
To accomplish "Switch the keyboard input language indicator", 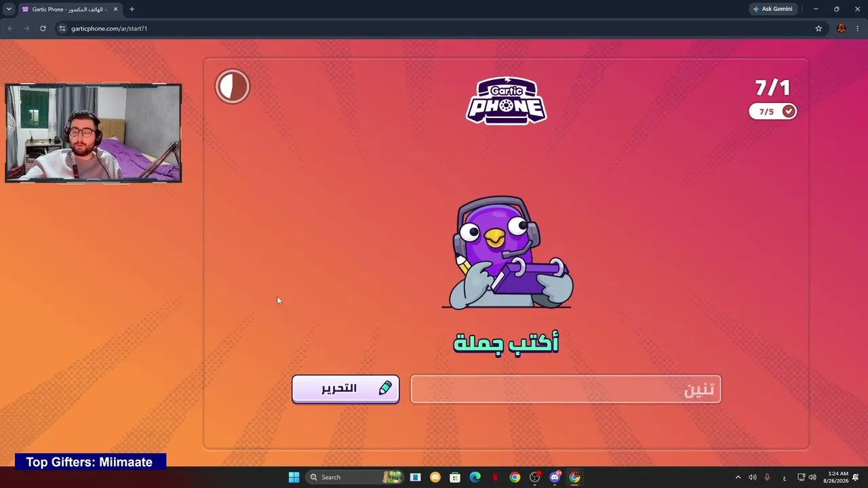I will 785,477.
